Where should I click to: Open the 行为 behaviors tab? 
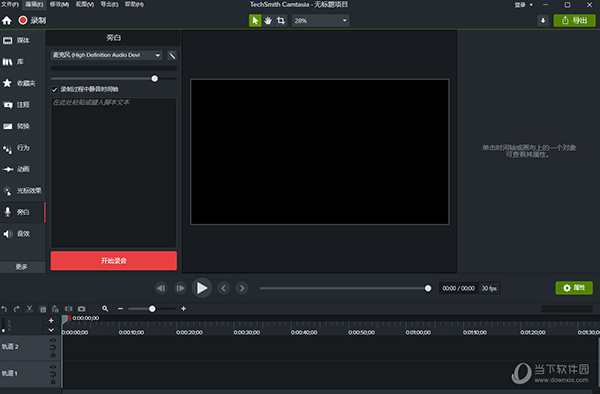click(x=22, y=148)
